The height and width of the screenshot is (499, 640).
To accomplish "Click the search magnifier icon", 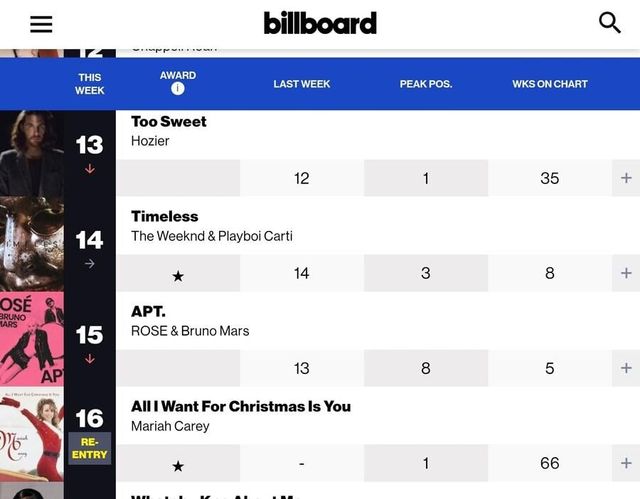I will [609, 23].
